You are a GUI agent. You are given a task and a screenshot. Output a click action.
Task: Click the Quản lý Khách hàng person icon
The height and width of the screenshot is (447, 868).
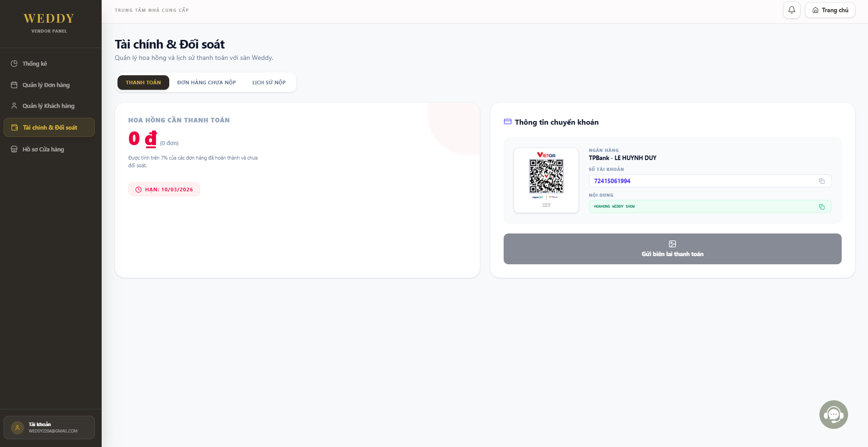click(x=14, y=106)
